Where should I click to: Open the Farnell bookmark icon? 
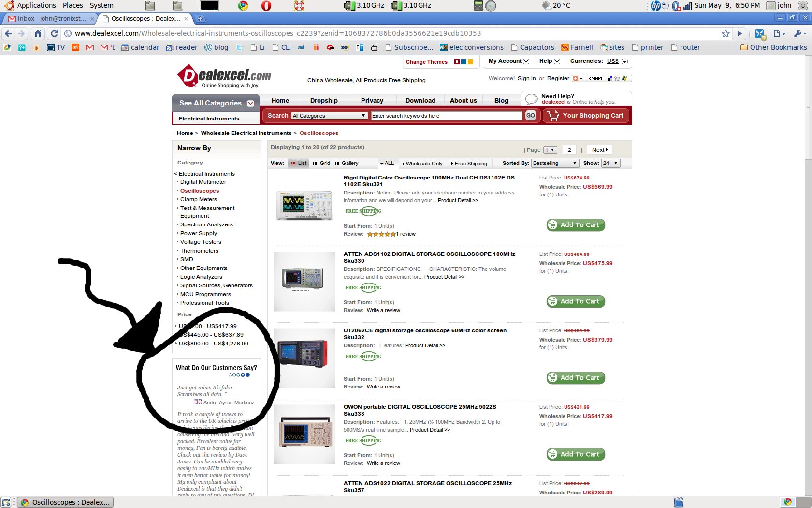(565, 47)
